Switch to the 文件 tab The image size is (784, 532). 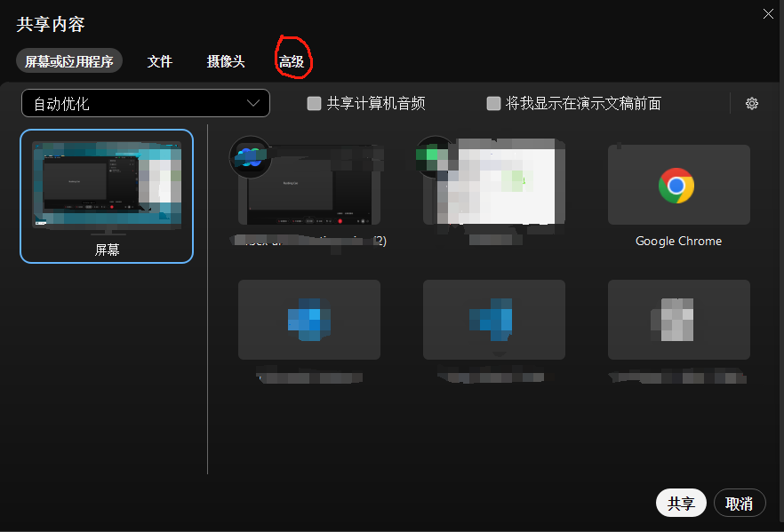pyautogui.click(x=160, y=61)
